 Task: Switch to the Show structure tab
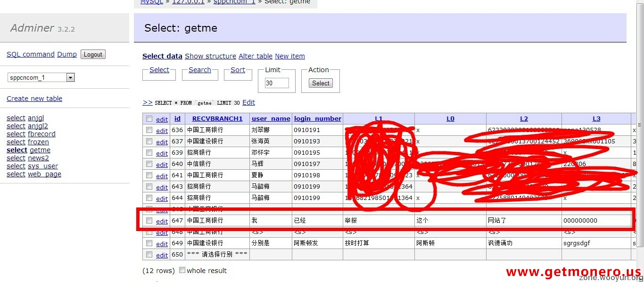[210, 56]
